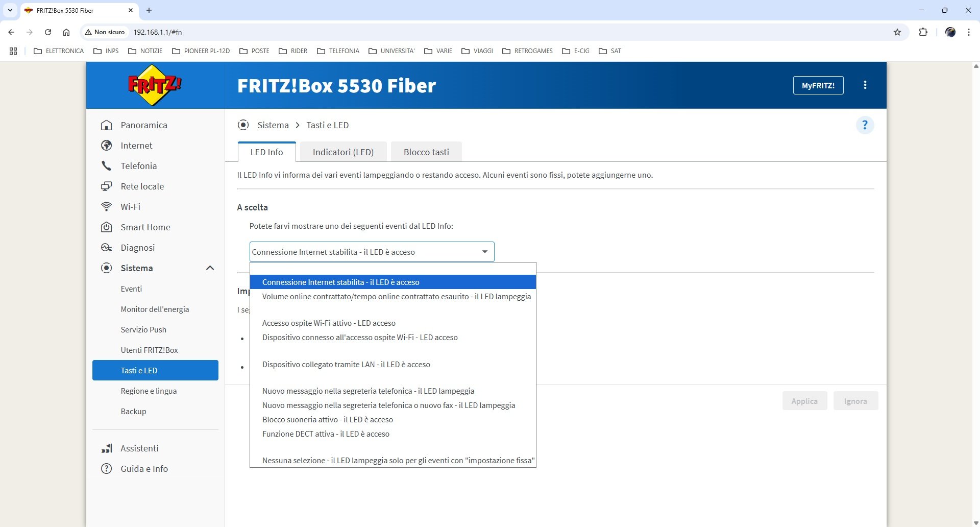Open the RETROGAMES bookmark folder

coord(528,51)
